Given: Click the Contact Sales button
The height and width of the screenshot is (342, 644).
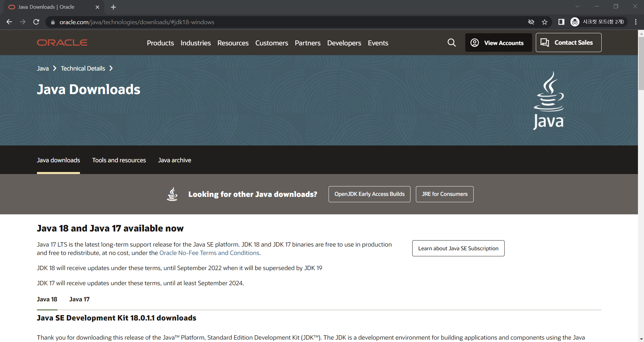Looking at the screenshot, I should (x=568, y=43).
